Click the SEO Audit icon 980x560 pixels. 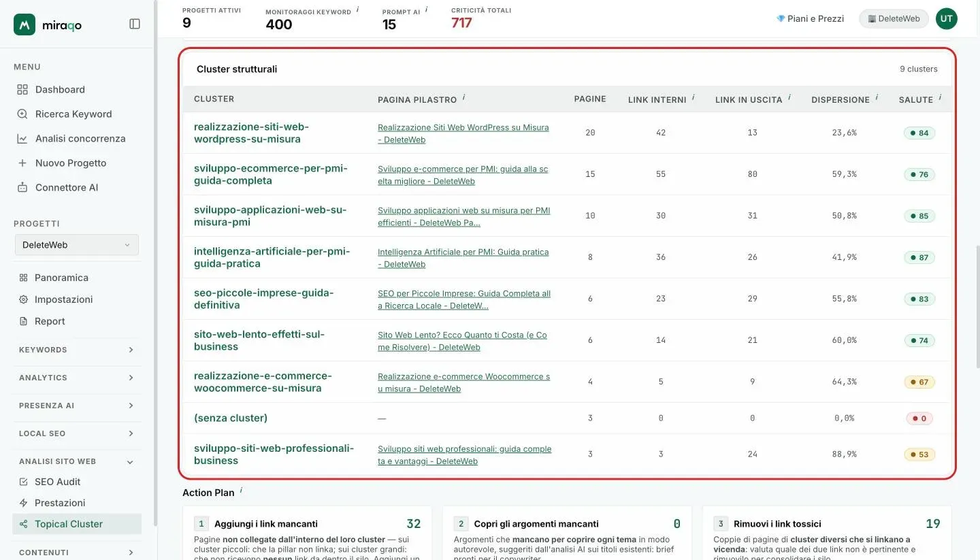click(x=23, y=482)
